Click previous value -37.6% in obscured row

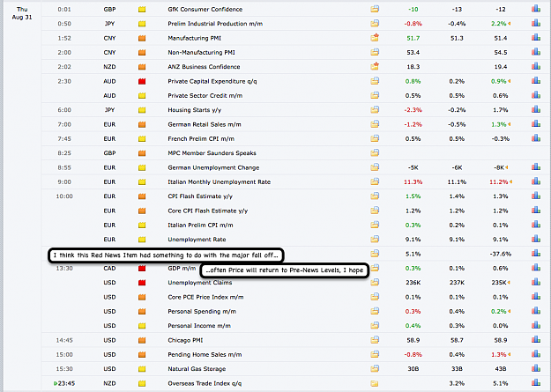501,254
